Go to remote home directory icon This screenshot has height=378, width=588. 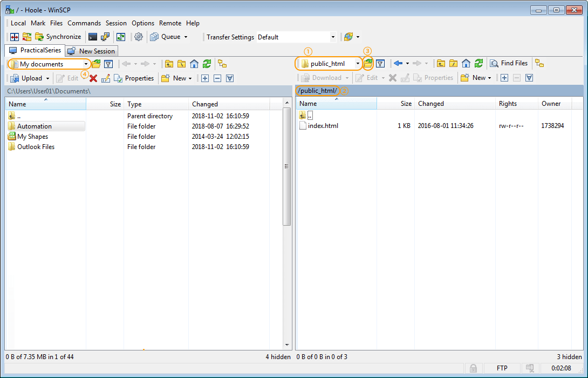pyautogui.click(x=466, y=63)
